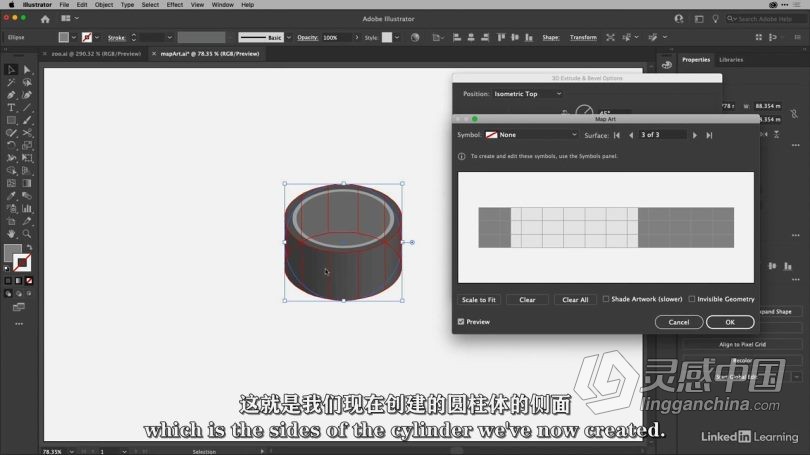This screenshot has width=810, height=455.
Task: Open the File menu
Action: pos(64,5)
